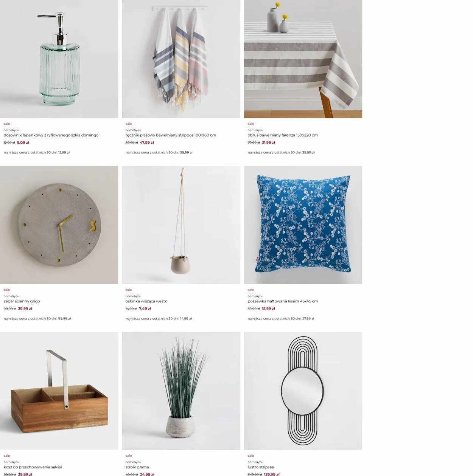Click 'kosz do przechowywania salvisi' title
This screenshot has width=473, height=476.
click(x=33, y=467)
